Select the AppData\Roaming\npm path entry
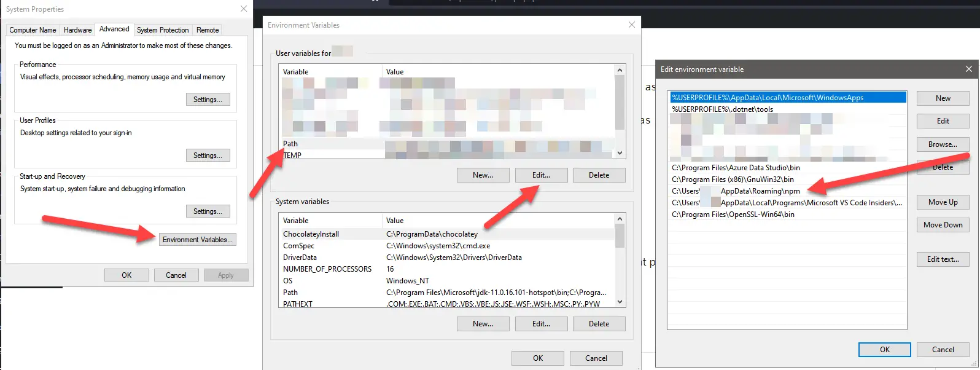The height and width of the screenshot is (370, 980). [x=760, y=191]
